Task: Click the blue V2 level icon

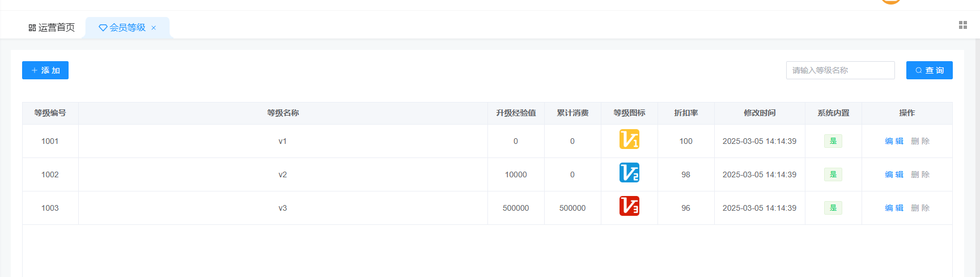Action: [x=629, y=173]
